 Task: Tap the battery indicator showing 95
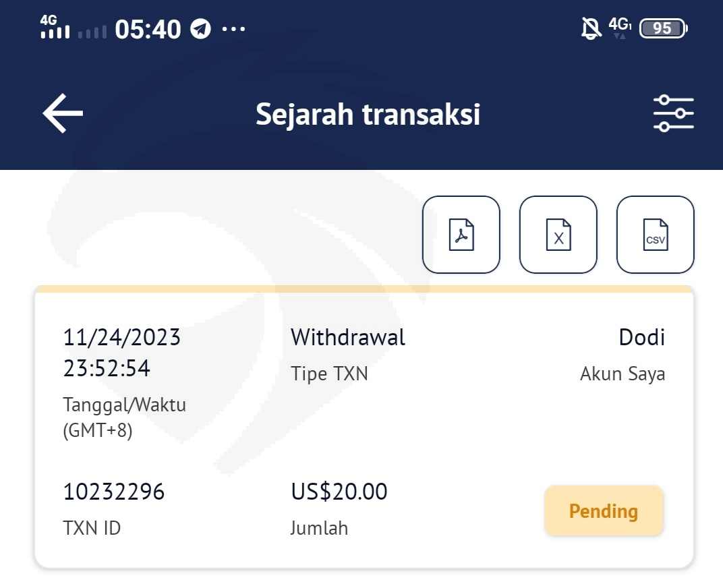click(x=663, y=28)
